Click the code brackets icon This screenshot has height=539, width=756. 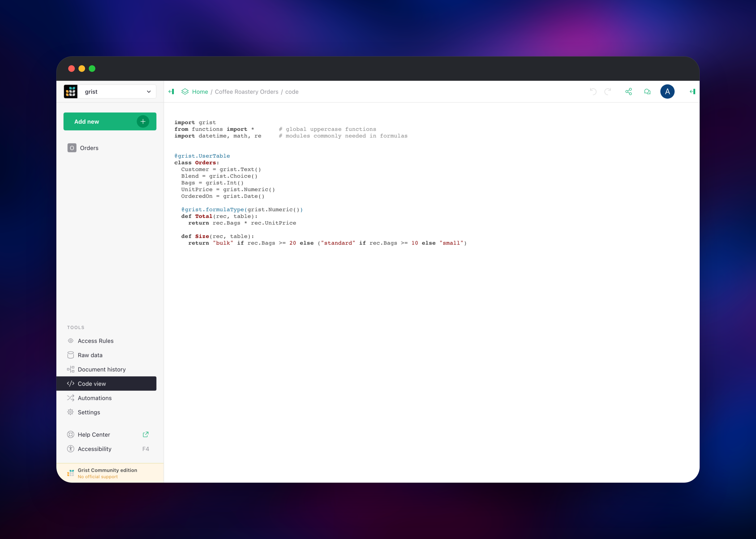point(70,384)
